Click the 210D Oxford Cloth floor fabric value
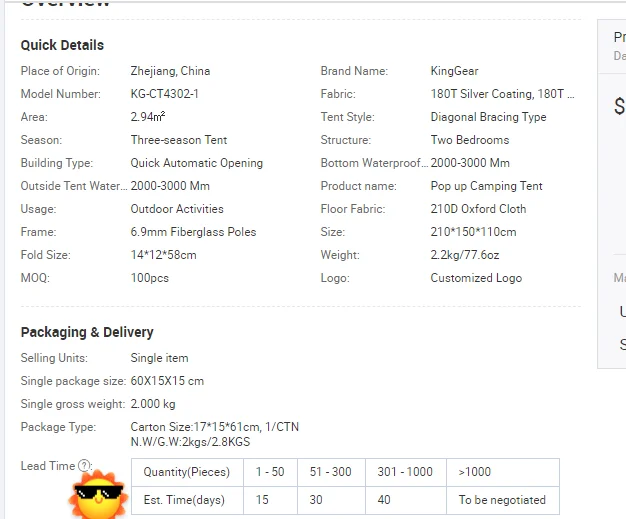Viewport: 626px width, 519px height. point(478,209)
